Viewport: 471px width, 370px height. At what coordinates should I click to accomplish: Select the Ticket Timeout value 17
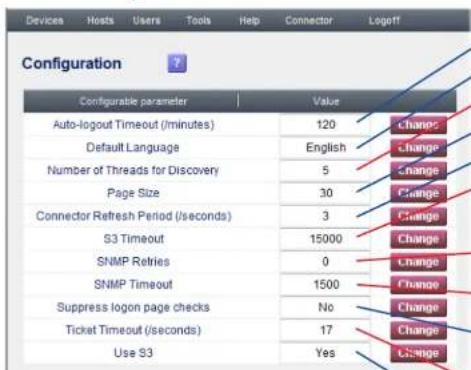[326, 330]
